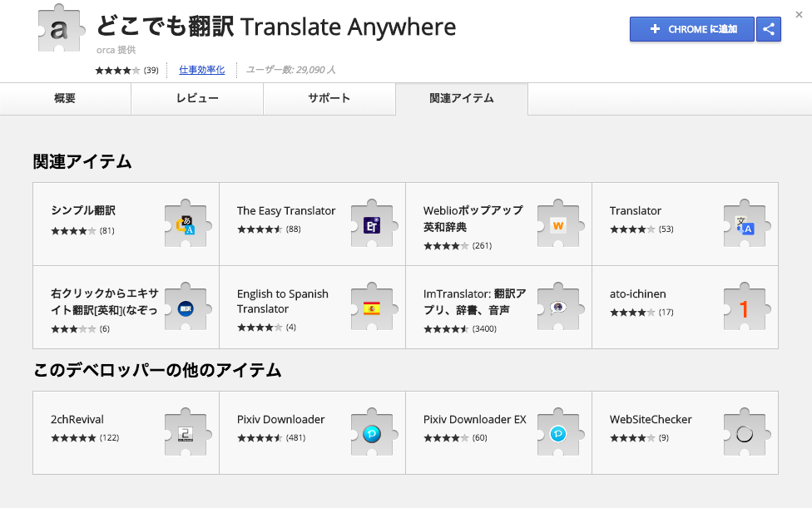Open the Translator extension title

tap(636, 210)
